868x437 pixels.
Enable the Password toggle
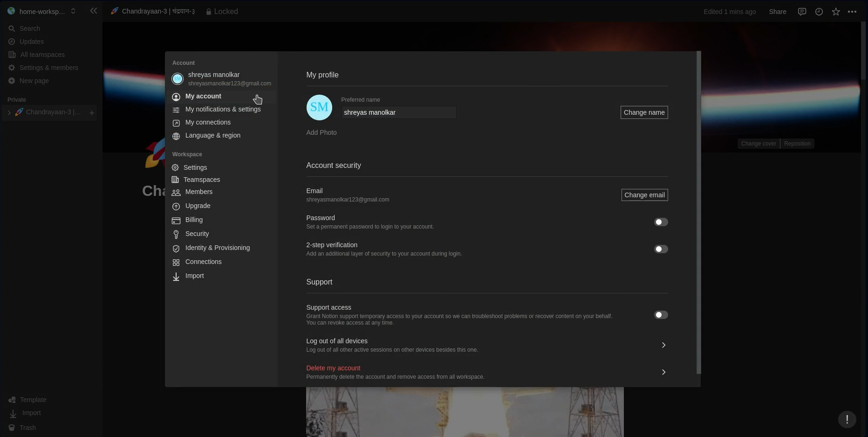point(661,222)
